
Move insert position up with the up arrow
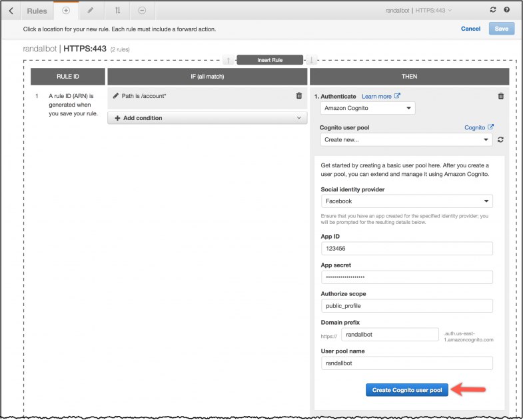229,60
